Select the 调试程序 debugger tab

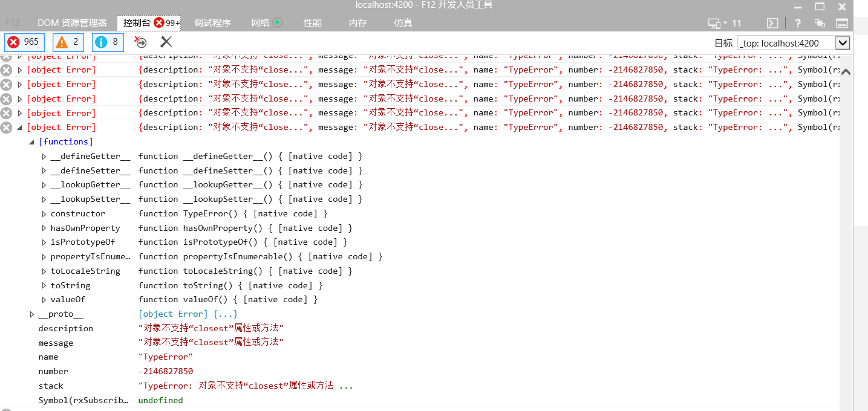(x=212, y=22)
